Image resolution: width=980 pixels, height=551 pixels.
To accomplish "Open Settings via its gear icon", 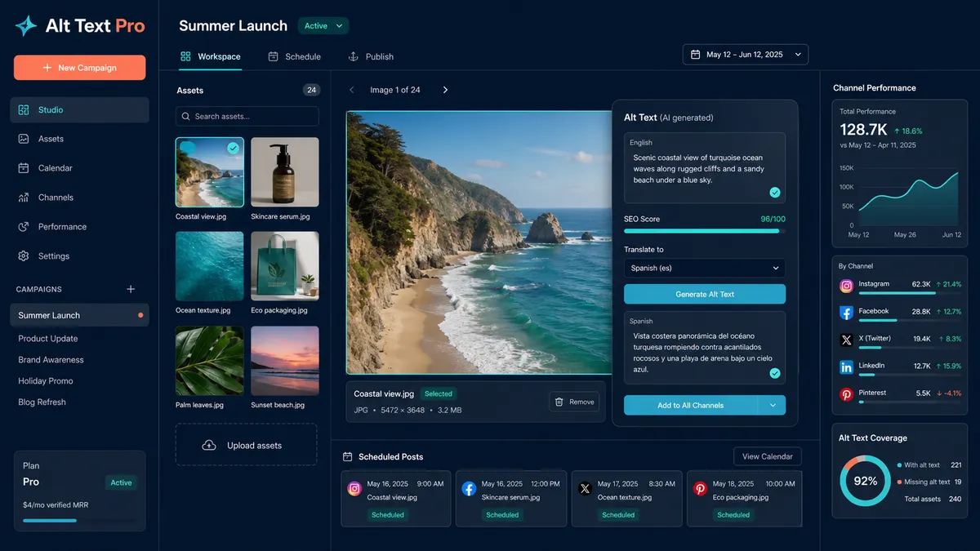I will 23,256.
